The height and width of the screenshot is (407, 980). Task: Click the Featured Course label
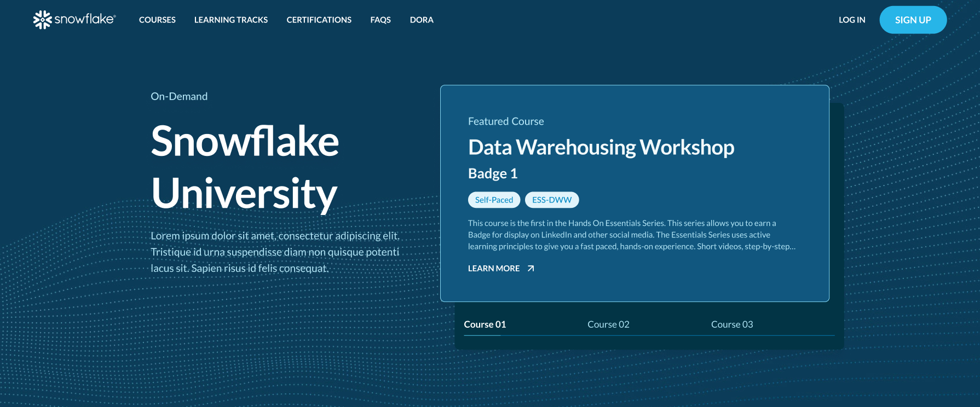pyautogui.click(x=506, y=121)
